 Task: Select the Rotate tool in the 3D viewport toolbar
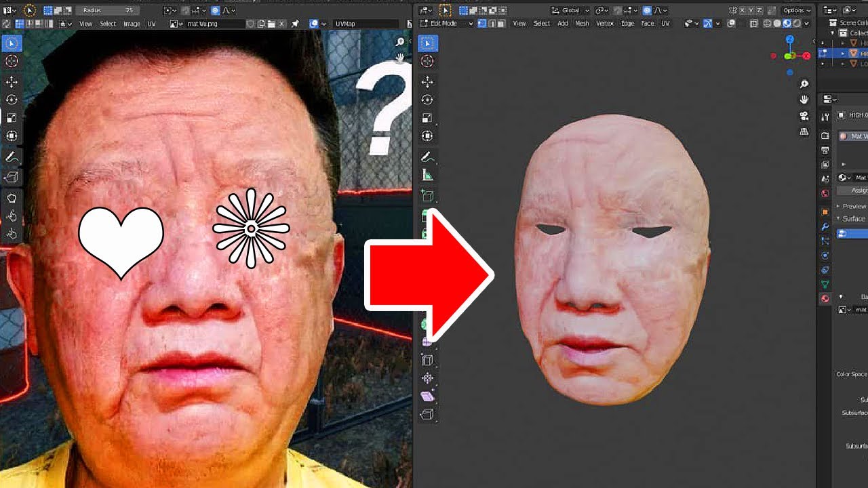click(x=427, y=100)
